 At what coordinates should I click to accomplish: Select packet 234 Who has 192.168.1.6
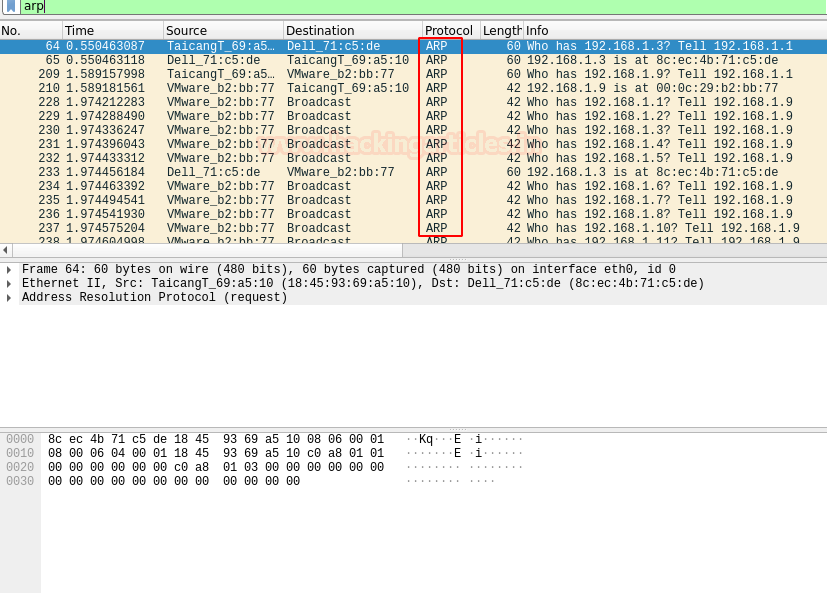point(414,186)
